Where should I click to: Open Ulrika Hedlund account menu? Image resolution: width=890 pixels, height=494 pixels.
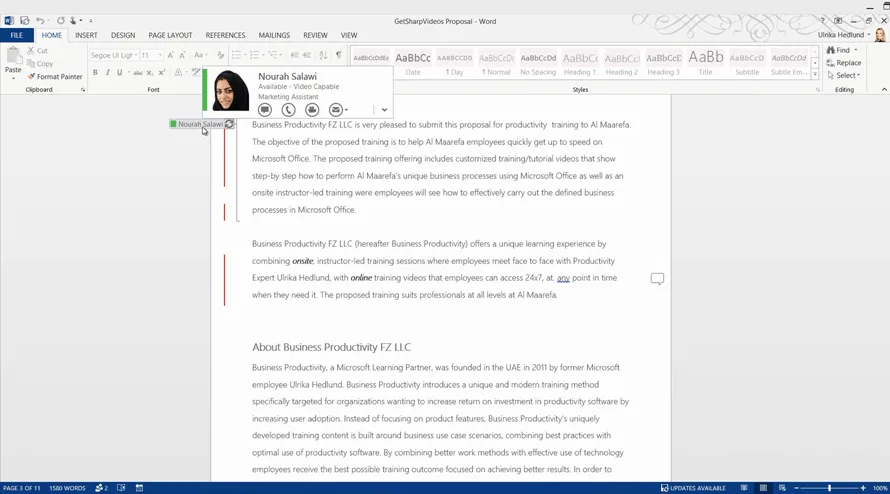[844, 35]
